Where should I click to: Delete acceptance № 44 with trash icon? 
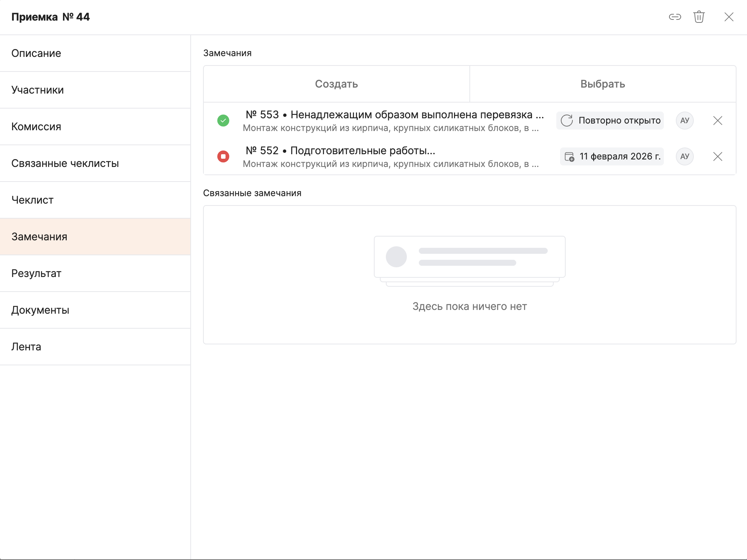699,17
